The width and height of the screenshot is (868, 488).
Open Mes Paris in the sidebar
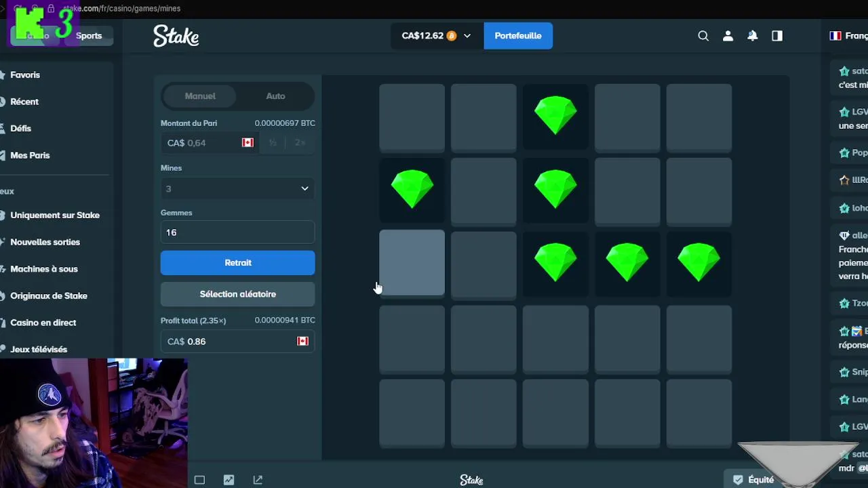pyautogui.click(x=30, y=155)
